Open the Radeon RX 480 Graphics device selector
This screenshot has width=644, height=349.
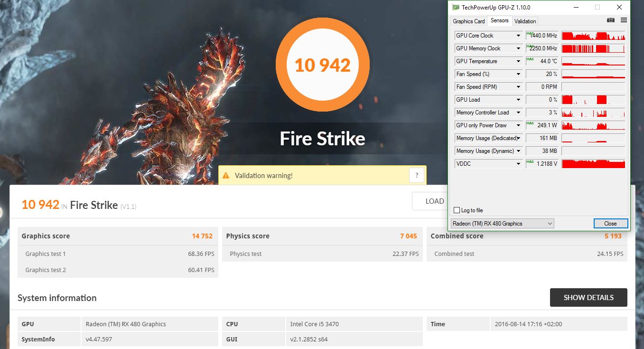(x=502, y=223)
